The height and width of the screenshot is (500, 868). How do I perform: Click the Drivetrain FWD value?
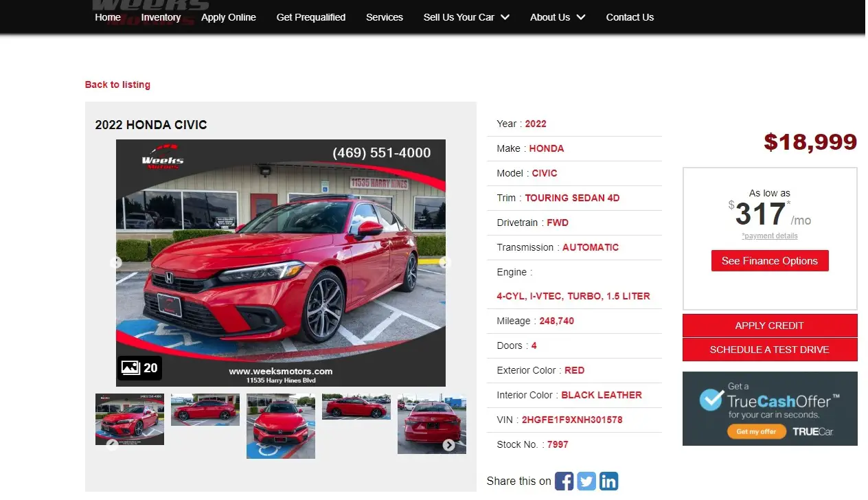click(x=558, y=223)
